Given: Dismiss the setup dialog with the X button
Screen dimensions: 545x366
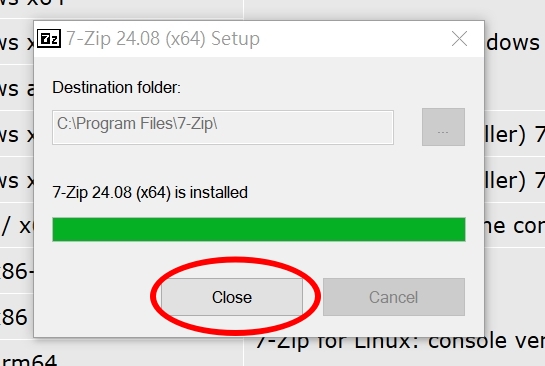Looking at the screenshot, I should (x=459, y=39).
